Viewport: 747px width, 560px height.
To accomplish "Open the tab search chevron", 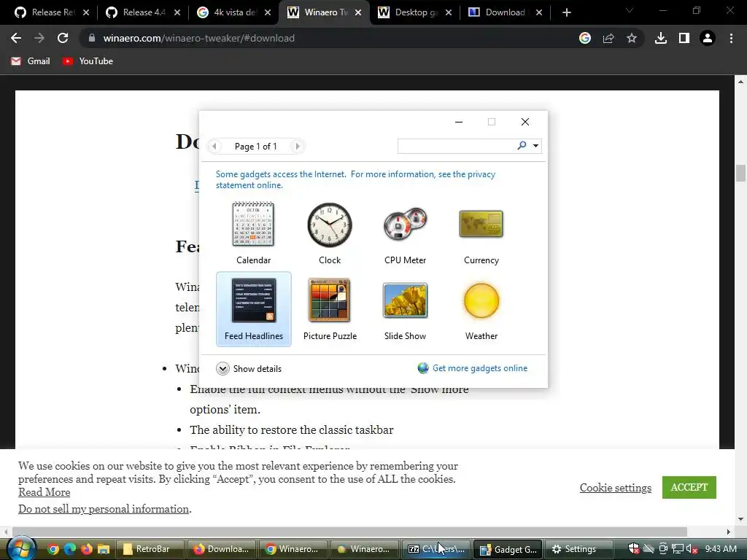I will (x=630, y=10).
